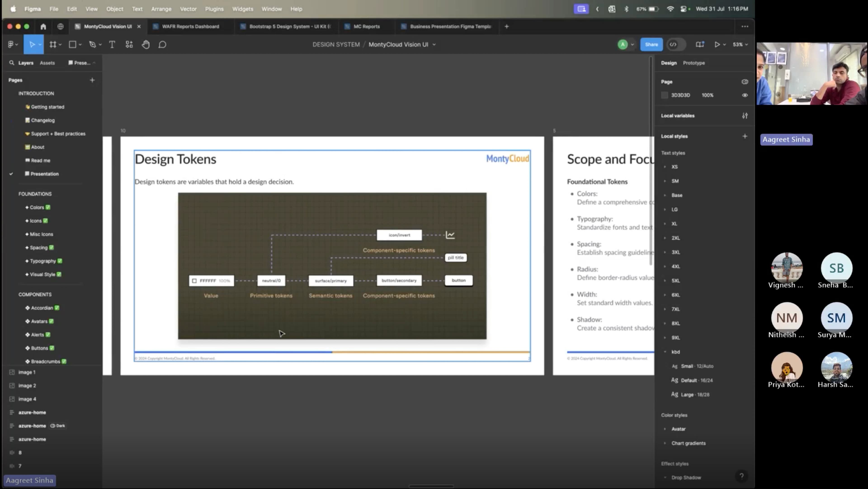
Task: Toggle Dev Mode switch
Action: pos(676,45)
